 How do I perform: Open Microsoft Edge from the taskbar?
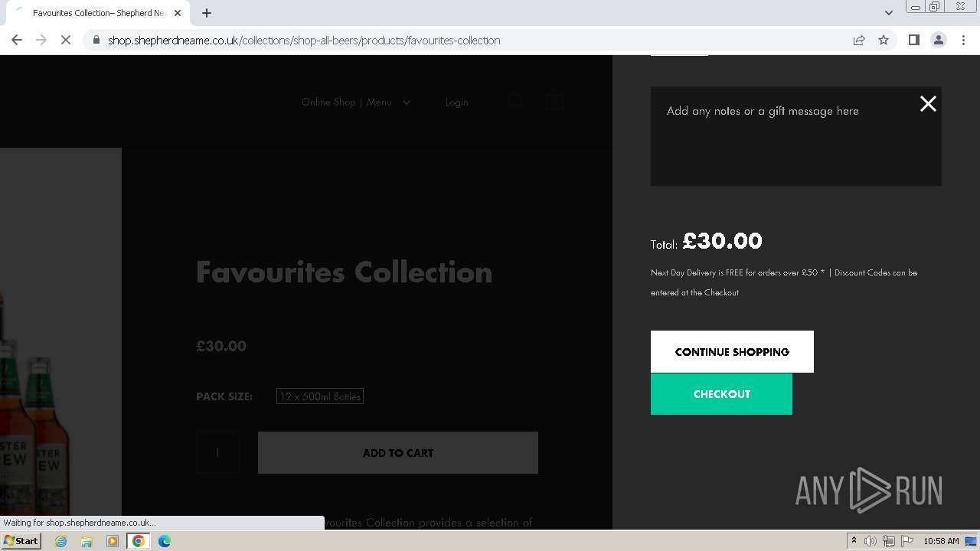click(x=165, y=541)
